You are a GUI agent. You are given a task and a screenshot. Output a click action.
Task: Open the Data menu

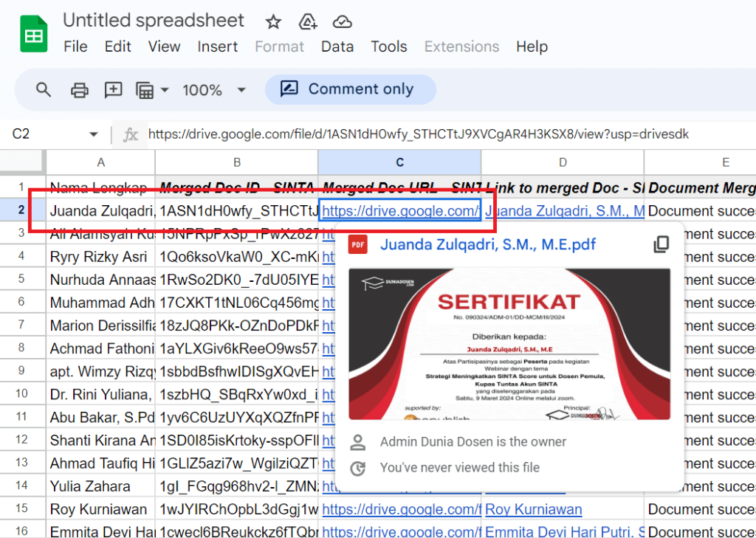click(337, 46)
